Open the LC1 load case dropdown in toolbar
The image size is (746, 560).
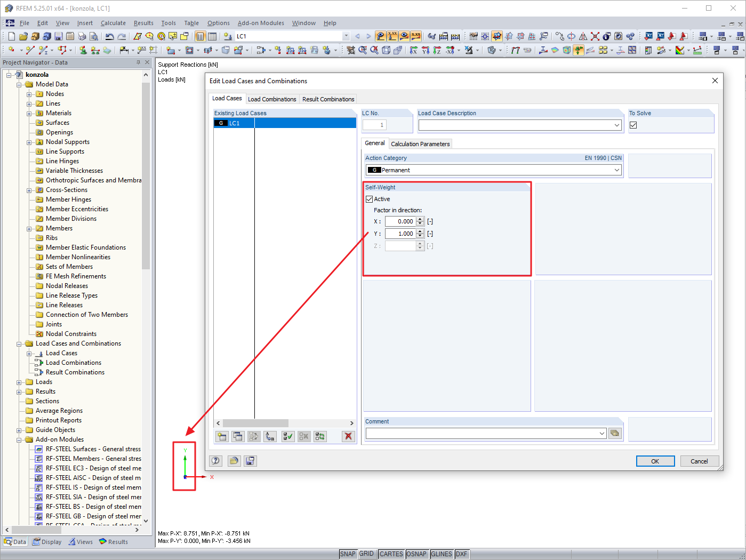tap(346, 36)
